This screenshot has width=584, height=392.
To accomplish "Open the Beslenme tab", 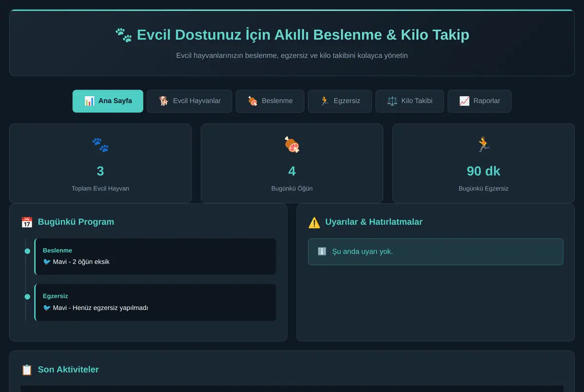I will pos(270,101).
